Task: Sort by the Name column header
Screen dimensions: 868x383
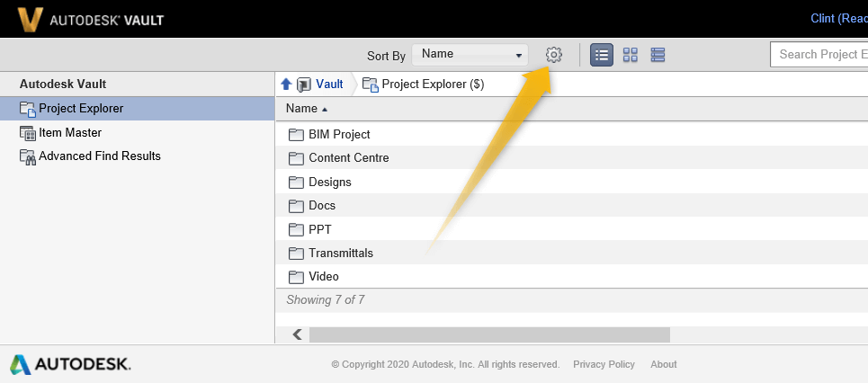Action: tap(302, 109)
